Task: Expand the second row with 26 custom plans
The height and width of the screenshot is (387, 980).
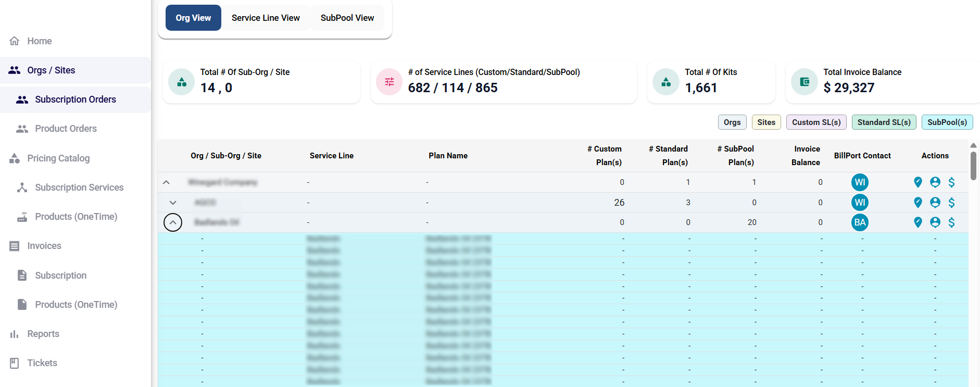Action: tap(173, 203)
